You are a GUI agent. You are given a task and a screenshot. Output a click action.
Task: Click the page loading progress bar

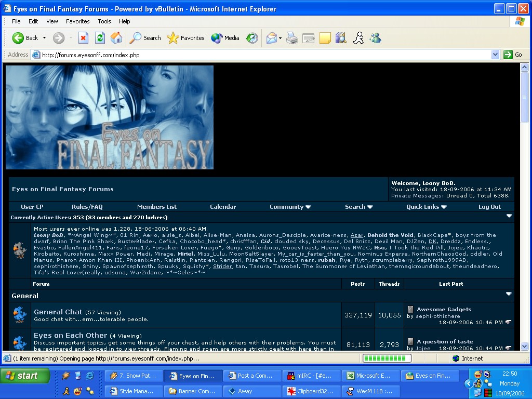click(387, 358)
